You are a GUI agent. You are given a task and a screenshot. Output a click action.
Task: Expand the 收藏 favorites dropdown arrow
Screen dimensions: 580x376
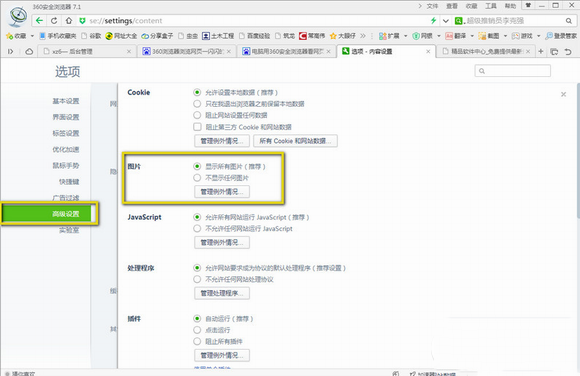[x=32, y=36]
